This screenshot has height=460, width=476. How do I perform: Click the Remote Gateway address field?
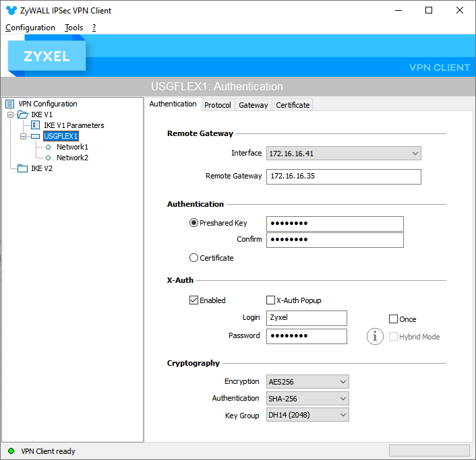point(343,176)
